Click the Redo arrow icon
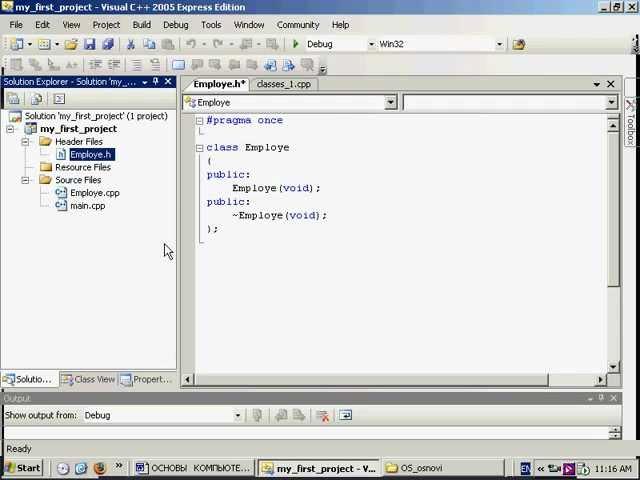This screenshot has height=480, width=640. (x=218, y=44)
